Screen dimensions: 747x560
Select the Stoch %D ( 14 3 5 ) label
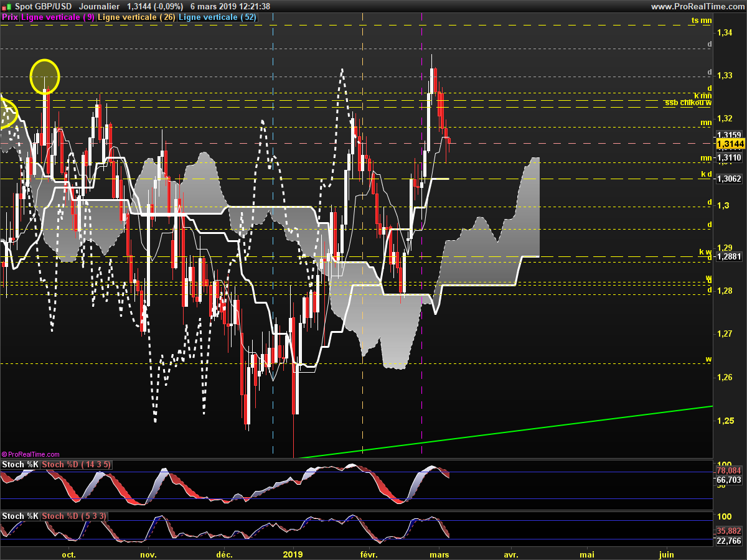click(77, 465)
